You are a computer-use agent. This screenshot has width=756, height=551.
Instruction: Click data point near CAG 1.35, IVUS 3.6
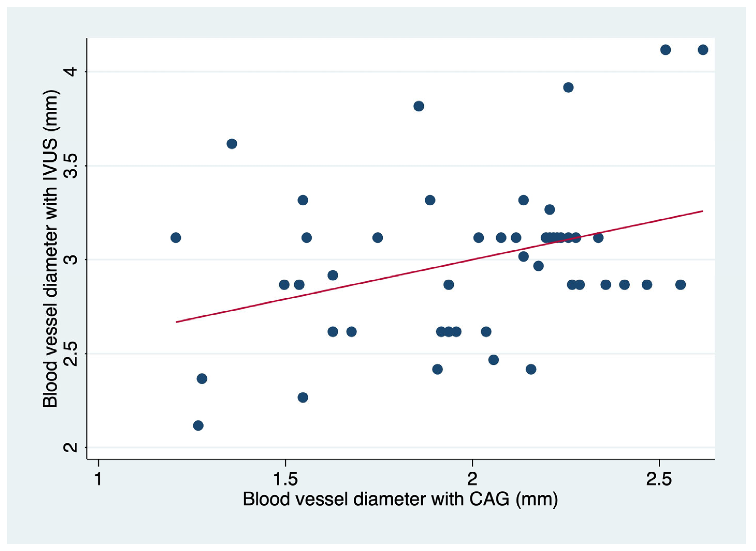click(232, 144)
